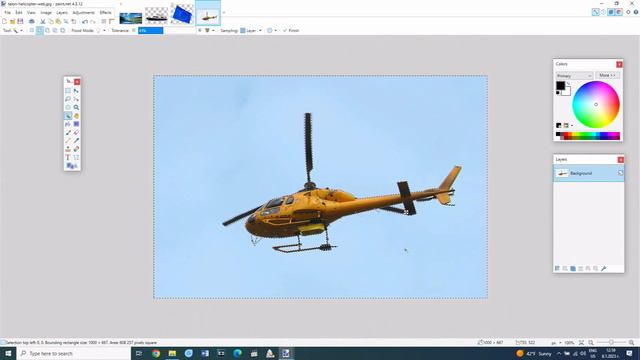Select the Pan hand tool

[x=76, y=116]
